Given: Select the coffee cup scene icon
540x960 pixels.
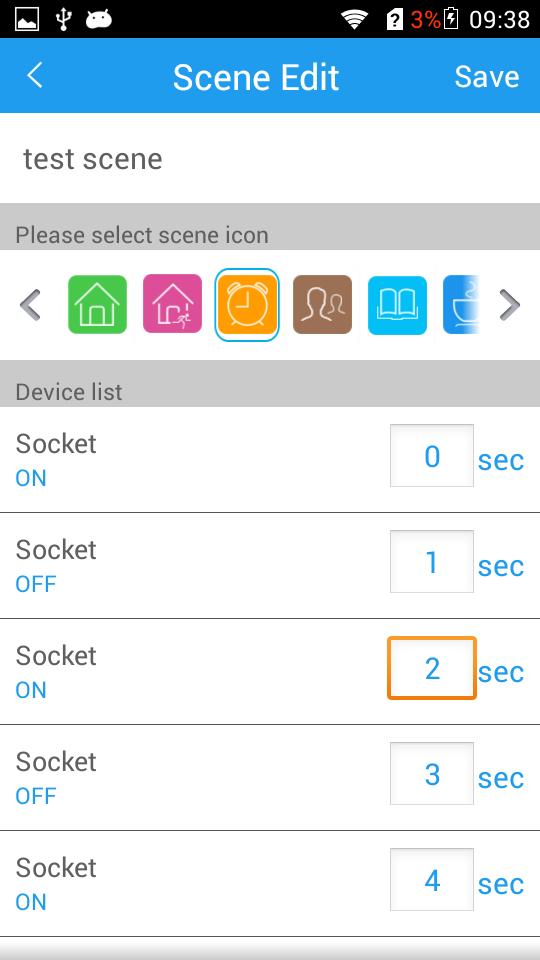Looking at the screenshot, I should (460, 304).
